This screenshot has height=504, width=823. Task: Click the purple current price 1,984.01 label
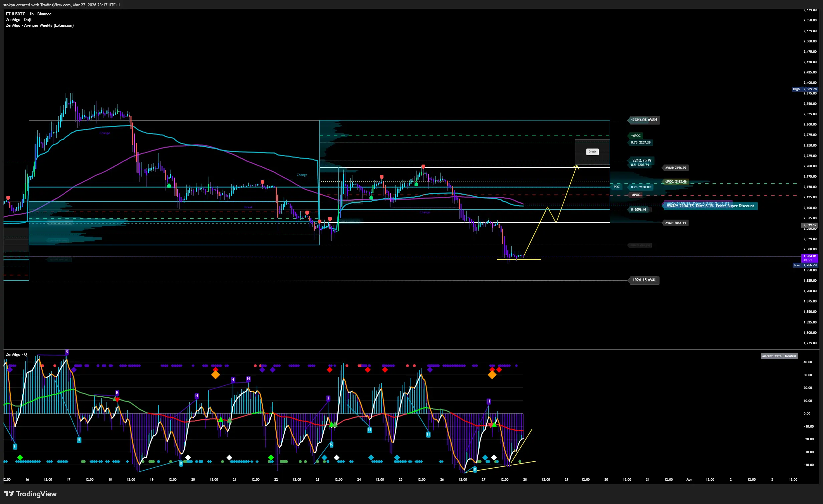[x=810, y=258]
